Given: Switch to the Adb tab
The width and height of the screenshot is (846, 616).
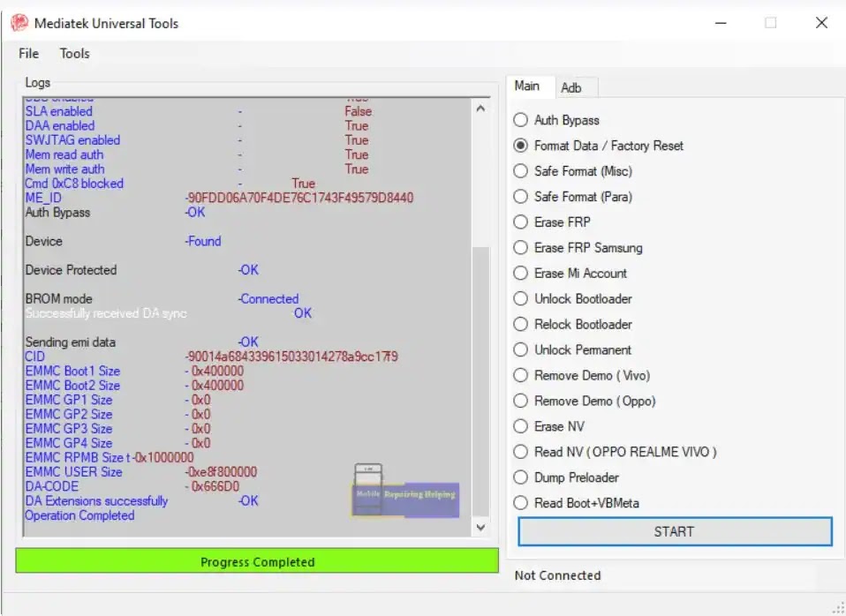Looking at the screenshot, I should (x=570, y=87).
